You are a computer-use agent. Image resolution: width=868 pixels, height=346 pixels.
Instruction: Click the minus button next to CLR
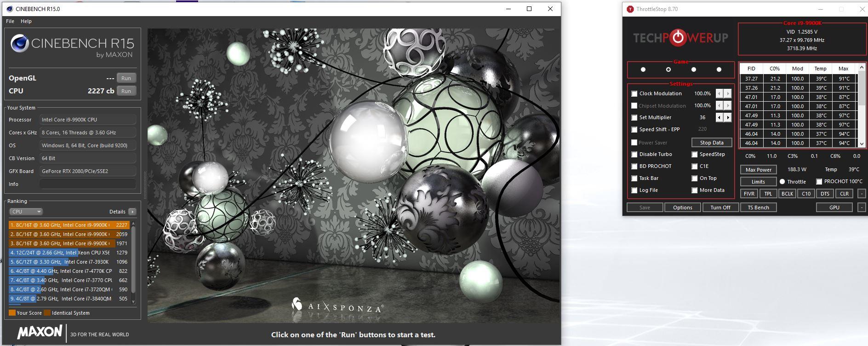tap(862, 194)
